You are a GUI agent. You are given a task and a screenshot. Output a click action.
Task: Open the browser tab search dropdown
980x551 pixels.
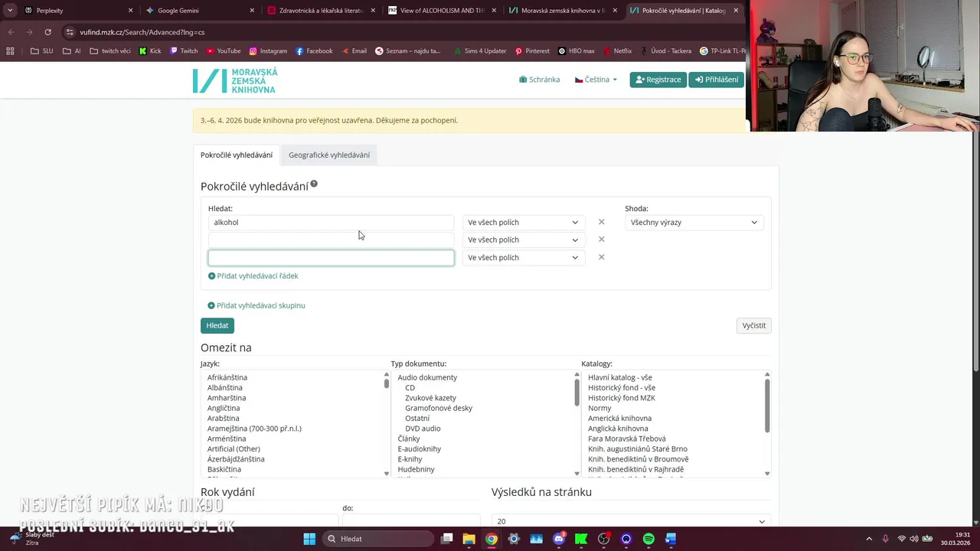click(x=10, y=11)
